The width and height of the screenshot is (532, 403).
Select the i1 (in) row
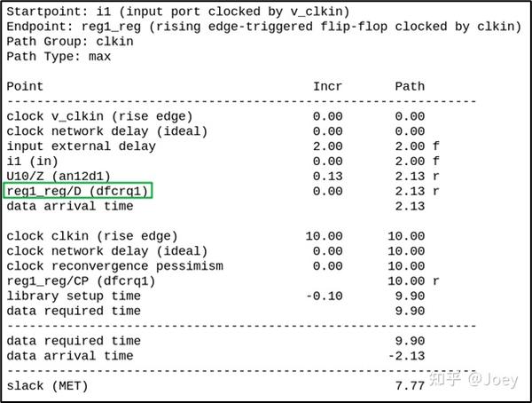tap(223, 162)
